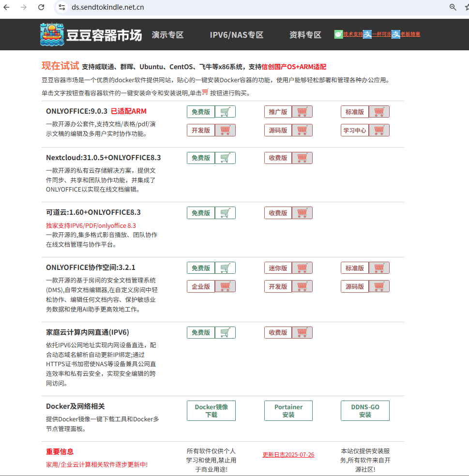Click the DDNS-GO安装 button
Screen dimensions: 469x476
(x=365, y=411)
